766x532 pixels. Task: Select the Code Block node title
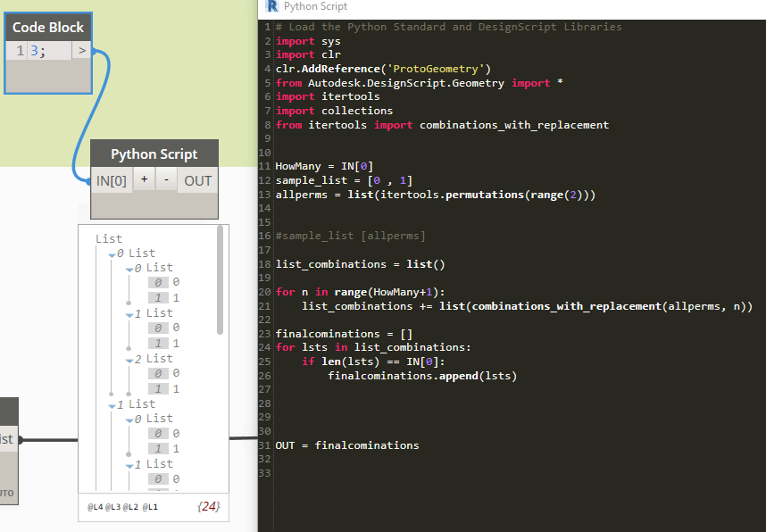(48, 28)
